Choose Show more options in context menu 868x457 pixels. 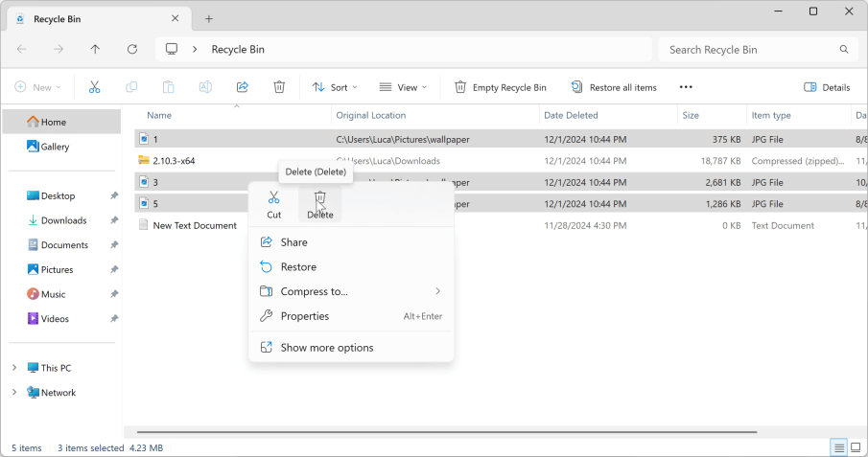coord(326,348)
